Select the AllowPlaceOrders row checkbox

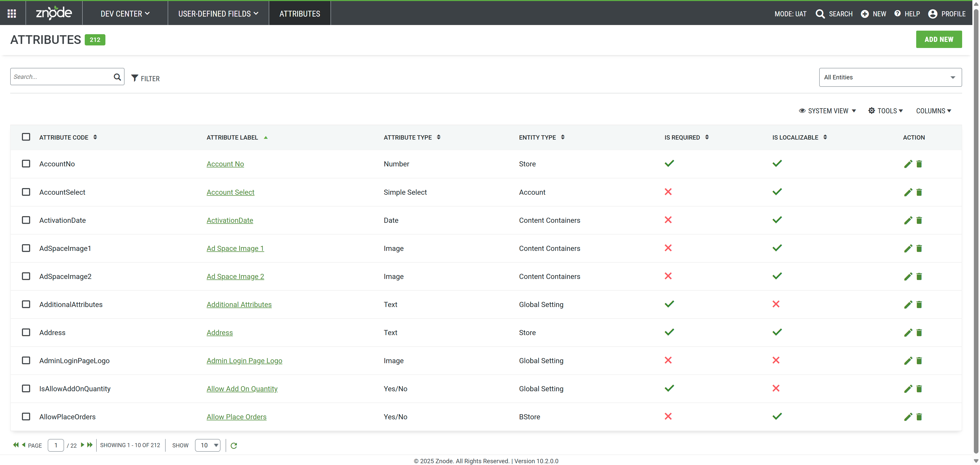[26, 416]
